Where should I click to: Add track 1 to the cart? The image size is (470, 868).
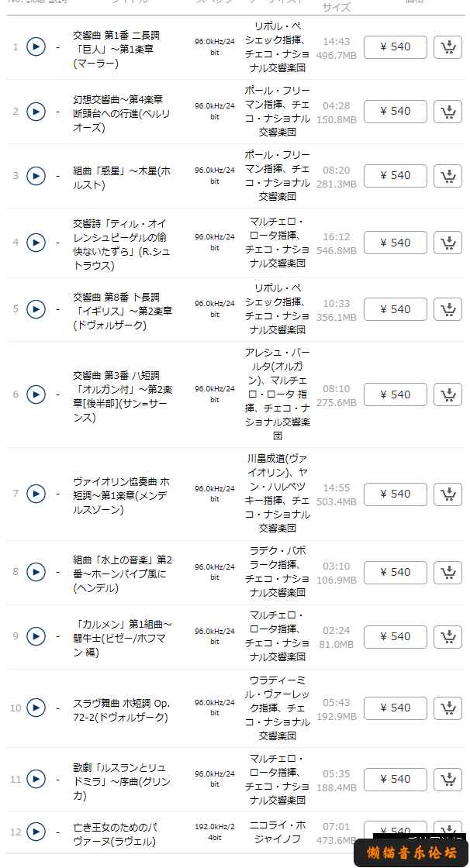(448, 47)
